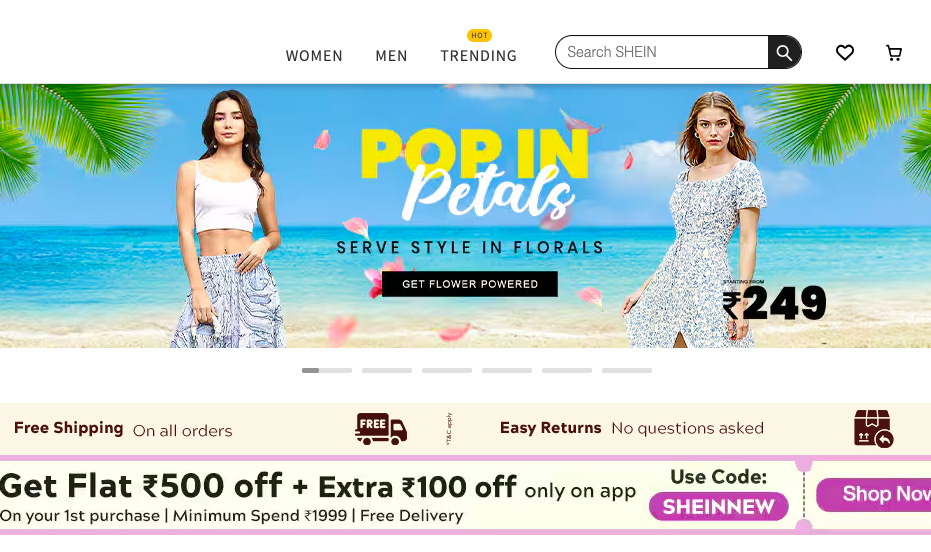Click the HOT badge above Trending
The height and width of the screenshot is (552, 931).
coord(479,36)
